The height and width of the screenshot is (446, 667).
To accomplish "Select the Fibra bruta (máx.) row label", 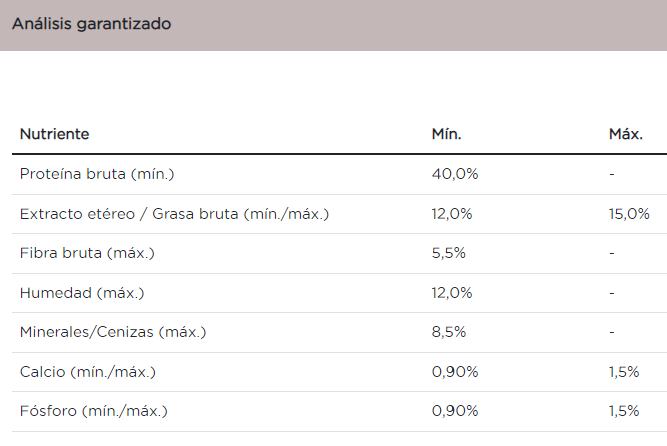I will pyautogui.click(x=87, y=253).
